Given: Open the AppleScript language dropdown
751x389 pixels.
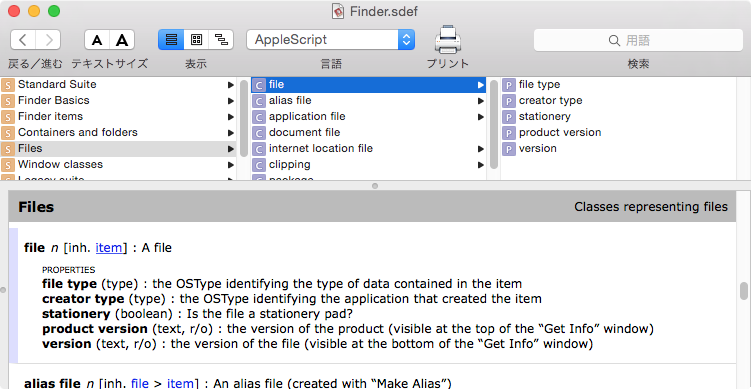Looking at the screenshot, I should click(x=330, y=40).
